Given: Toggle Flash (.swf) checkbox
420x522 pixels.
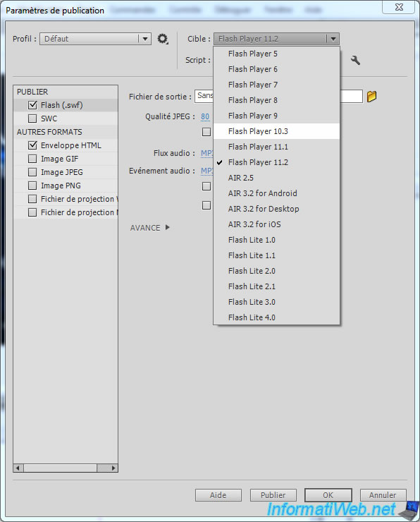Looking at the screenshot, I should (32, 105).
